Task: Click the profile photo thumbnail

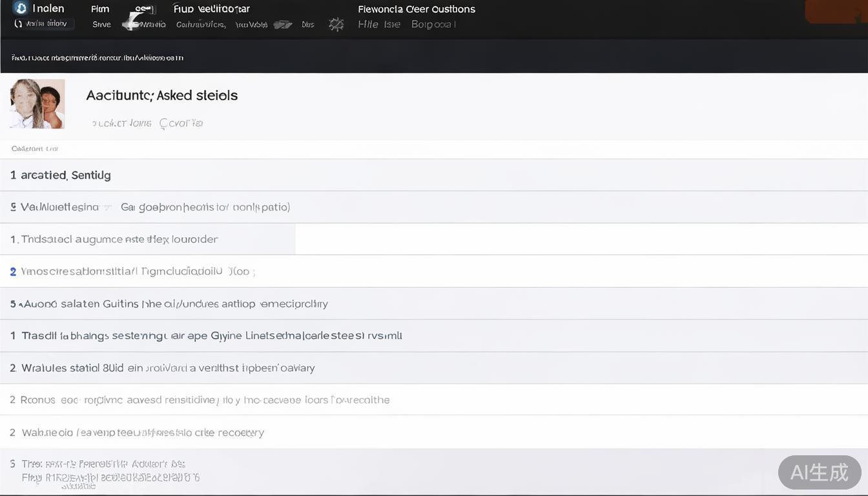Action: tap(37, 104)
